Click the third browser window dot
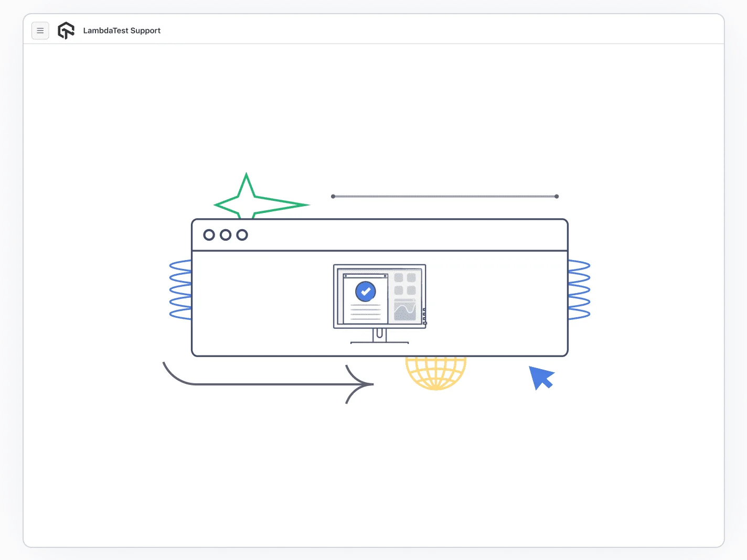The width and height of the screenshot is (747, 560). (x=242, y=234)
